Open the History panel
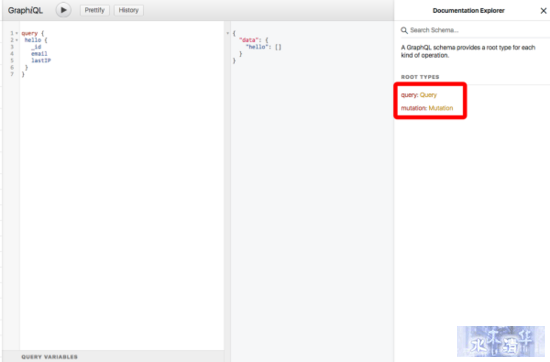The width and height of the screenshot is (550, 362). [x=128, y=10]
